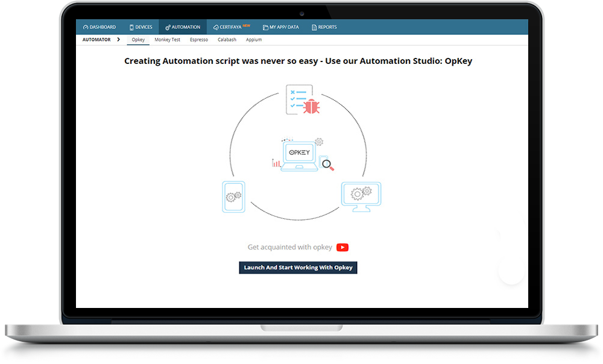Expand the AUTOMATOR breadcrumb chevron
The width and height of the screenshot is (603, 364).
click(x=118, y=39)
